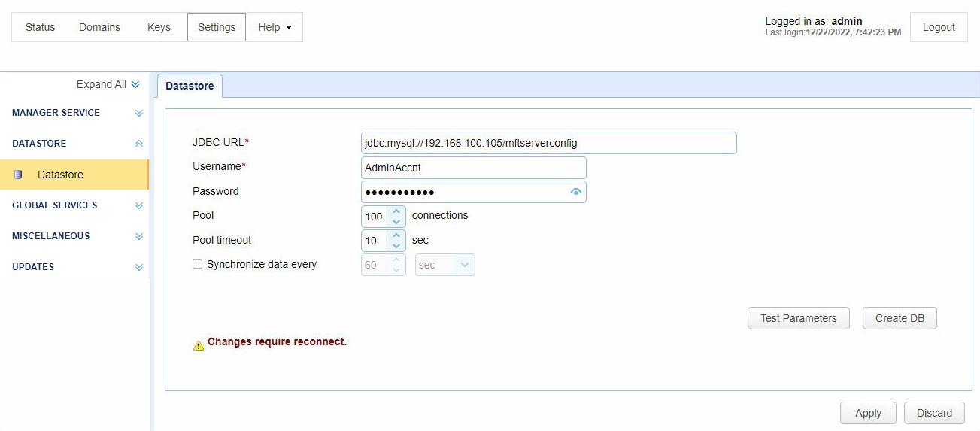Open the Keys page
Screen dimensions: 980x431
click(x=159, y=27)
